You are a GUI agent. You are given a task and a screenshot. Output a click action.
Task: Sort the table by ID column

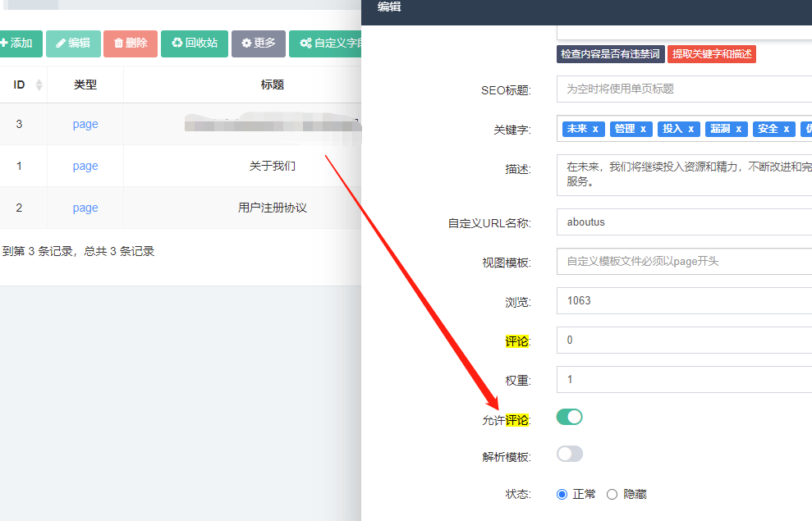(x=39, y=85)
